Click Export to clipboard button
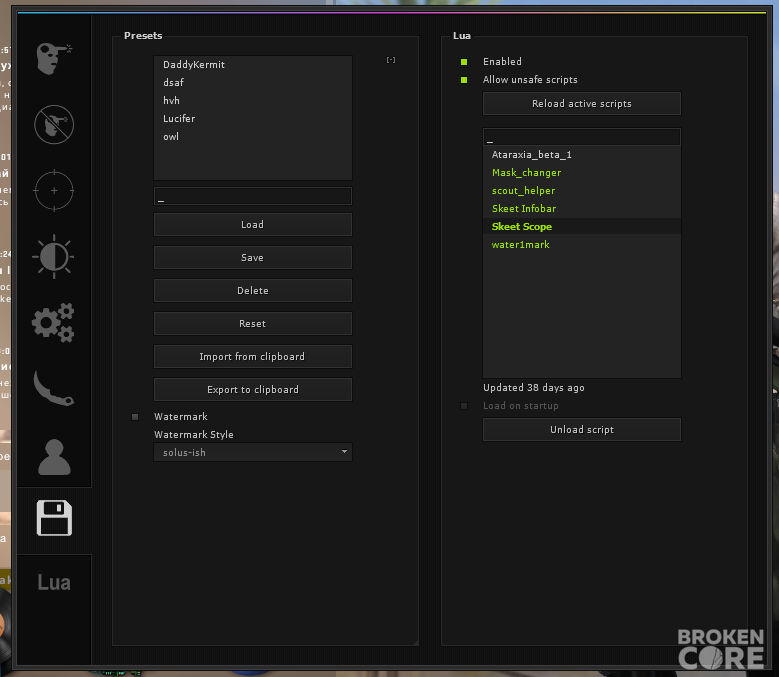This screenshot has height=677, width=779. 253,389
